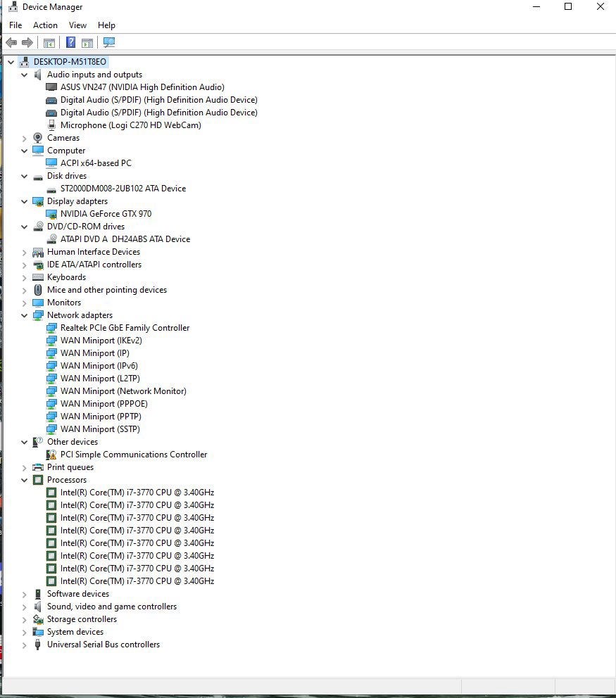Select WAN Miniport (IP) adapter
The width and height of the screenshot is (616, 698).
coord(95,353)
